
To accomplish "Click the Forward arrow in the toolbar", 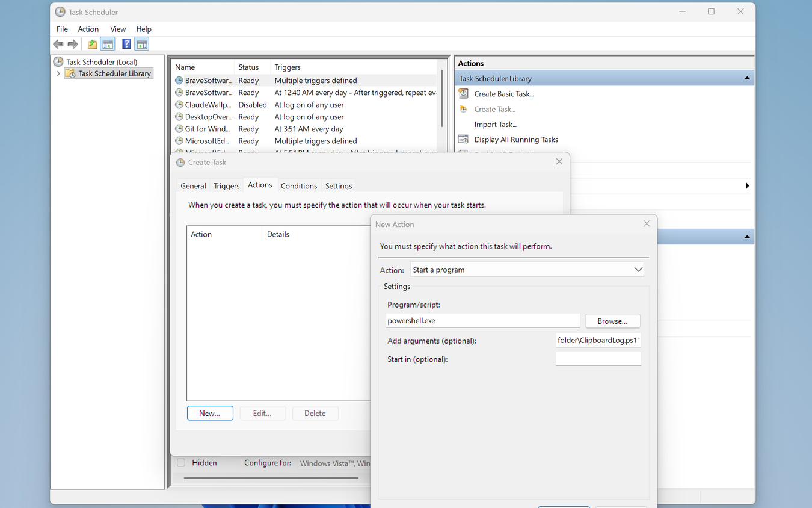I will (73, 44).
